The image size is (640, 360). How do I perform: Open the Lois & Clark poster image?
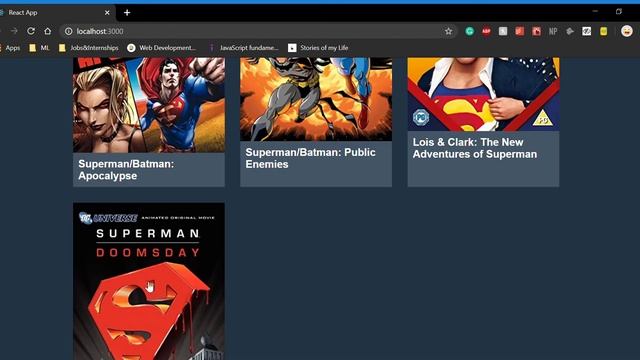483,94
